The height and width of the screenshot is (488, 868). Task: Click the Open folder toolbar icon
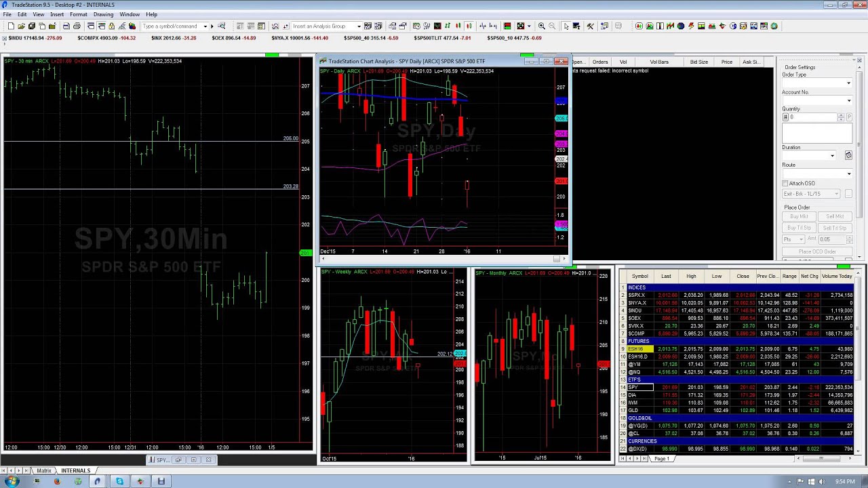click(x=22, y=26)
